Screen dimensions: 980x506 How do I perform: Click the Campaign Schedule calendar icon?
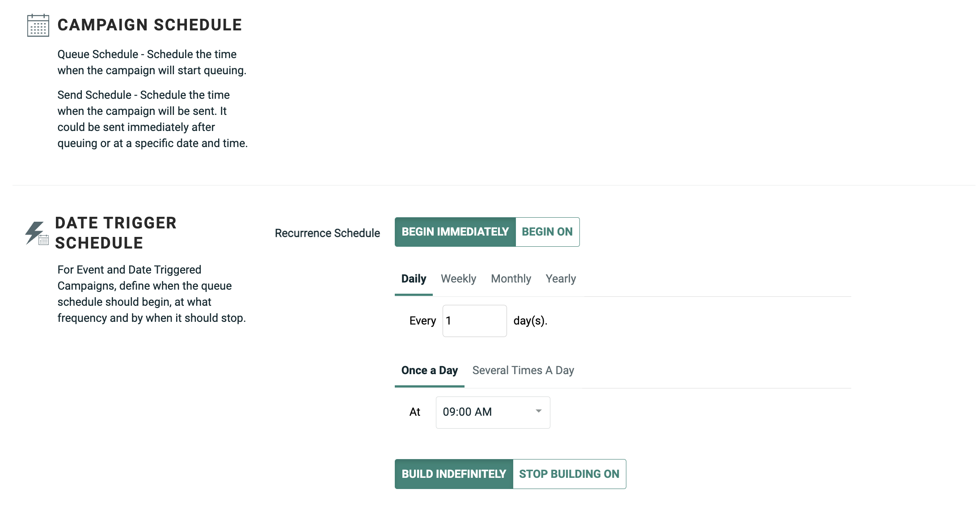pos(38,25)
